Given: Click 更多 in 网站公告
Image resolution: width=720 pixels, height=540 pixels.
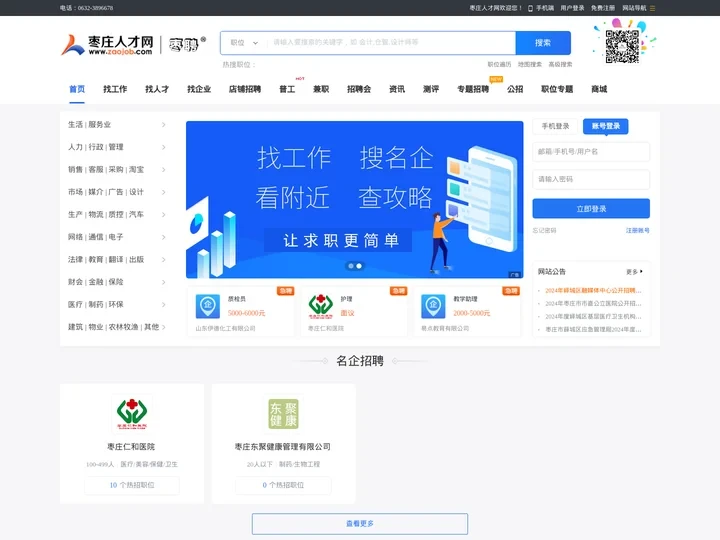Looking at the screenshot, I should (x=635, y=272).
